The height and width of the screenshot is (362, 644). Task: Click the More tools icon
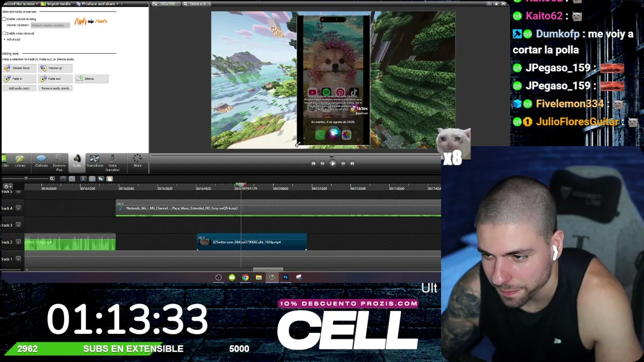(x=137, y=161)
